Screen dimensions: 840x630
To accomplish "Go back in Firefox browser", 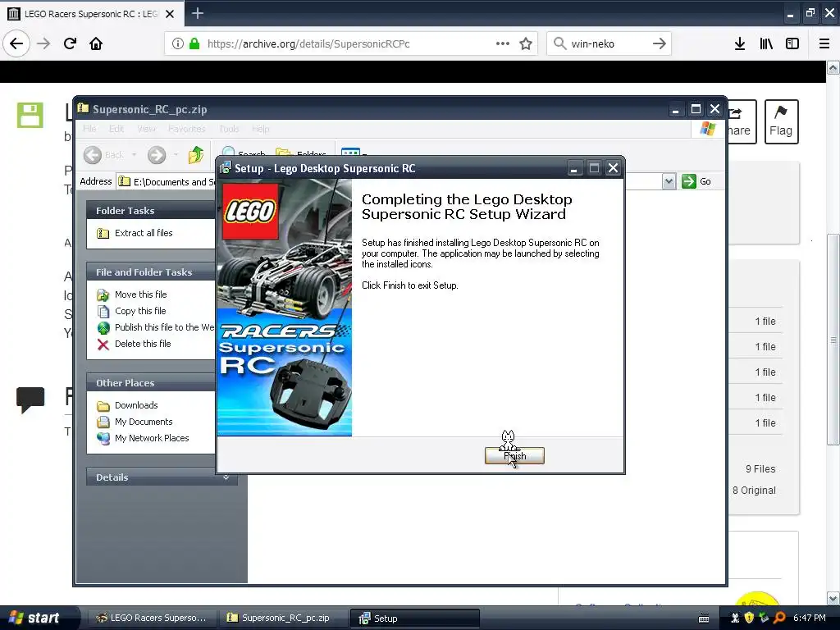I will [16, 43].
